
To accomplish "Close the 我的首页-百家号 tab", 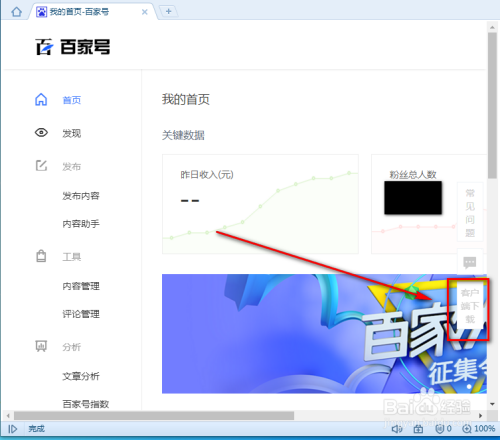I will pyautogui.click(x=145, y=12).
